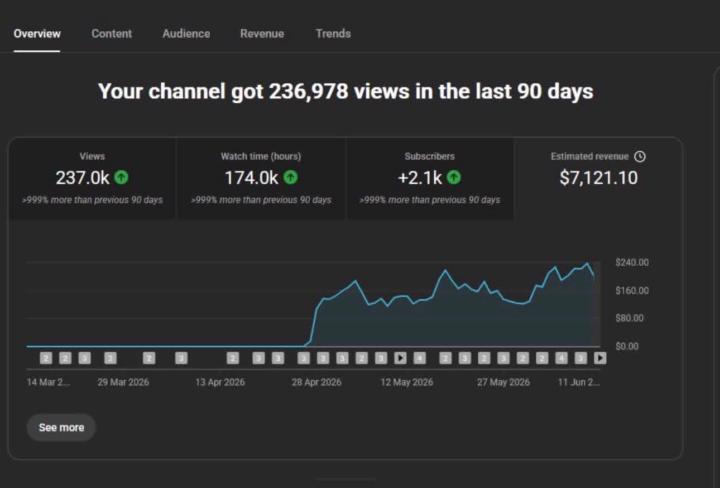This screenshot has height=488, width=720.
Task: Click the See more button
Action: [61, 427]
